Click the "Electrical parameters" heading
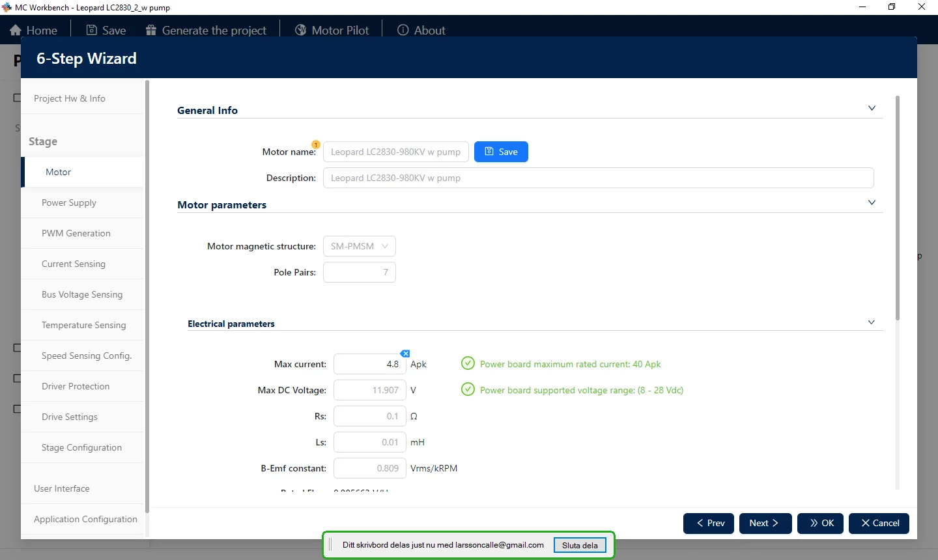 [231, 324]
